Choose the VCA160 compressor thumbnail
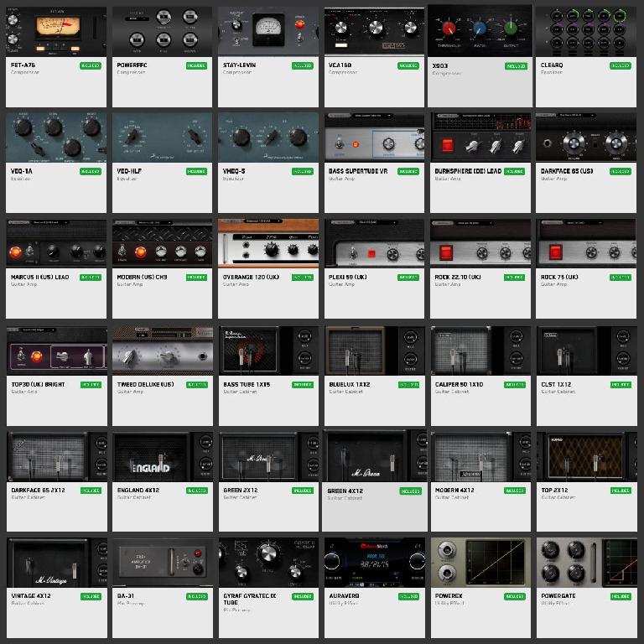The height and width of the screenshot is (644, 644). coord(374,31)
